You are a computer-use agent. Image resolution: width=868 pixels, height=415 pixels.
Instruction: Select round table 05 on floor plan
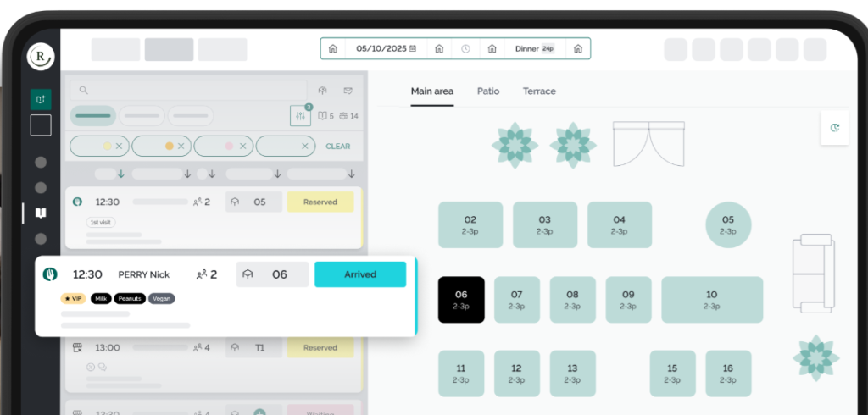click(728, 224)
